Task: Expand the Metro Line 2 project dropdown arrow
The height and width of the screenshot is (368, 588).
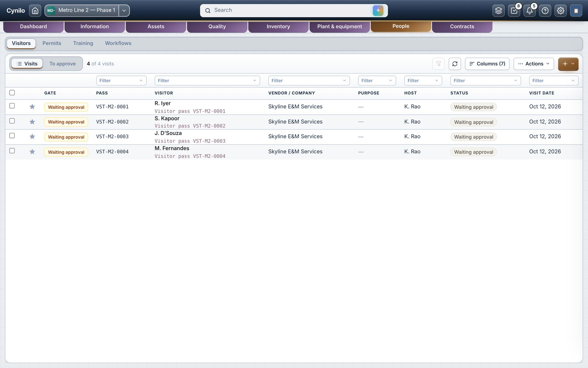Action: pyautogui.click(x=124, y=11)
